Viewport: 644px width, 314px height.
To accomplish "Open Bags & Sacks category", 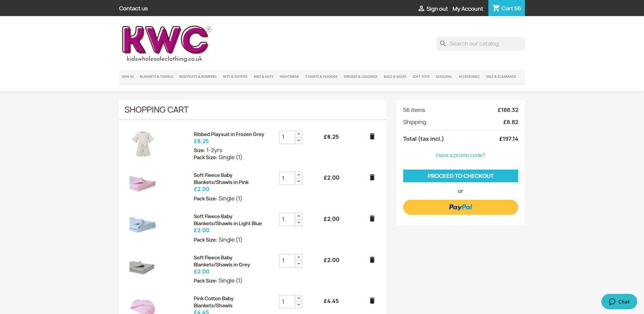I will click(395, 77).
